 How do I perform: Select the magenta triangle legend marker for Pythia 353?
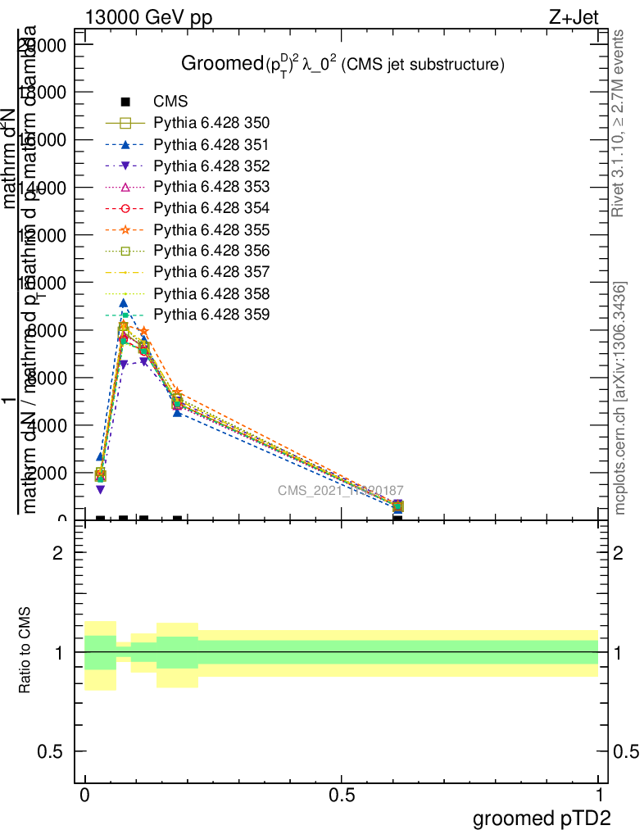[x=125, y=187]
